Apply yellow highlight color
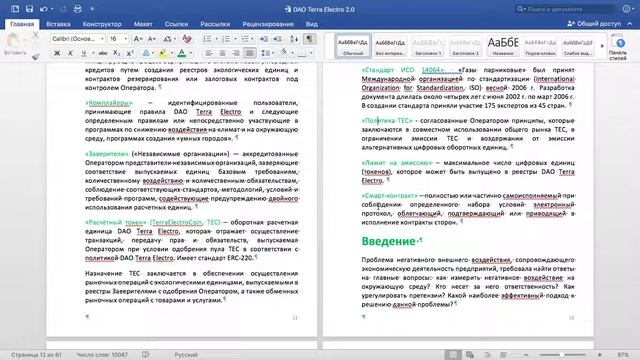The width and height of the screenshot is (640, 360). pyautogui.click(x=163, y=53)
